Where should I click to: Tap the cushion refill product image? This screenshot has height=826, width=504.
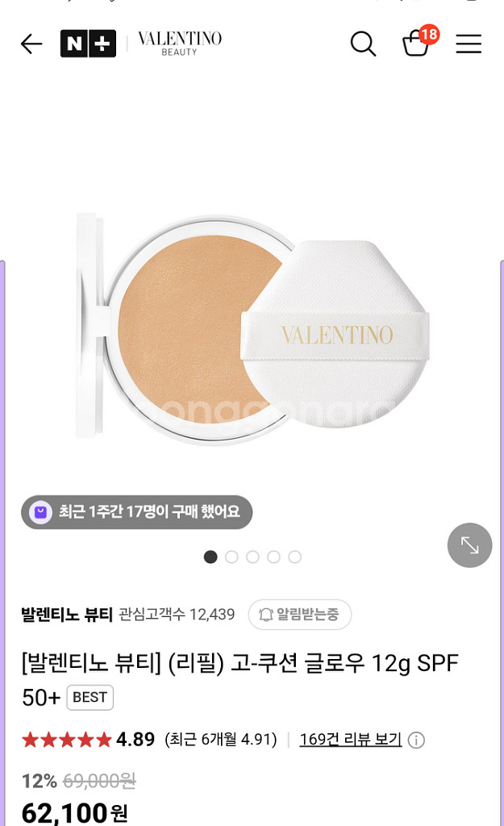tap(252, 329)
